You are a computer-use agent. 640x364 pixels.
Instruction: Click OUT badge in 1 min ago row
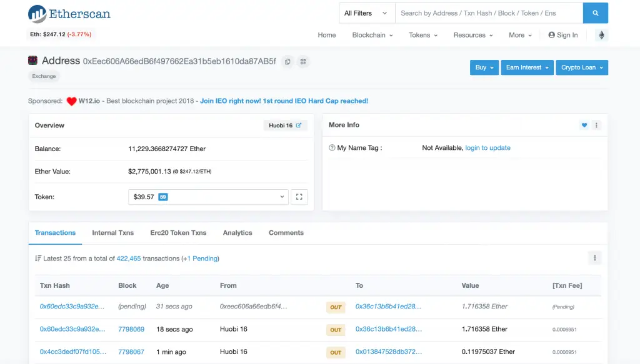click(336, 352)
